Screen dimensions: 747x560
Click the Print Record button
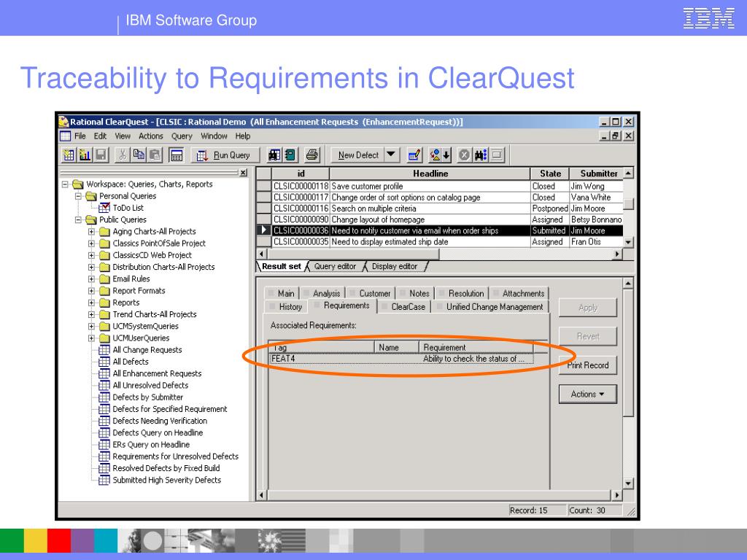pyautogui.click(x=588, y=365)
